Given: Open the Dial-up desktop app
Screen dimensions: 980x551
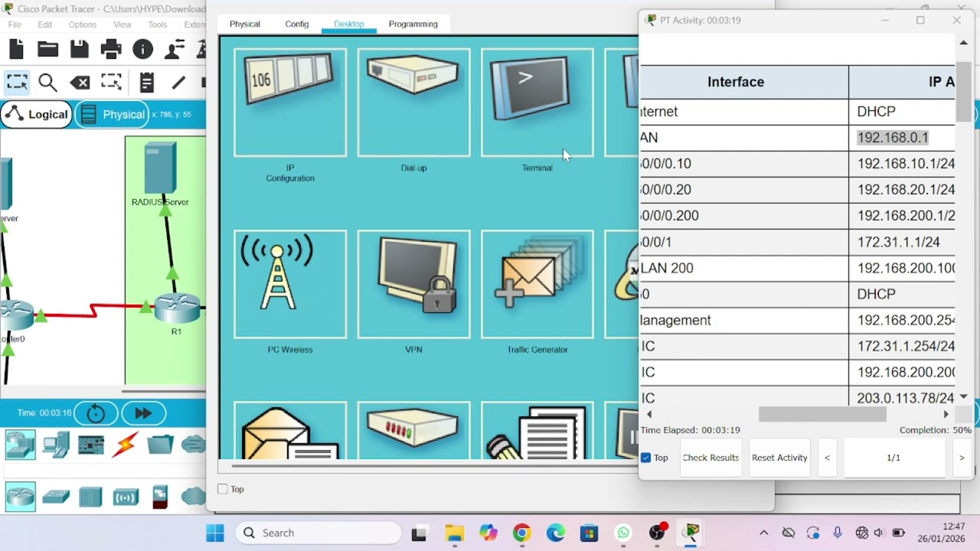Looking at the screenshot, I should [x=413, y=103].
